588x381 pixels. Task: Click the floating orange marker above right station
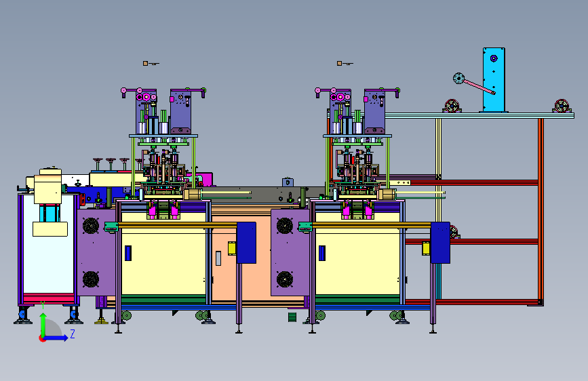pos(339,63)
